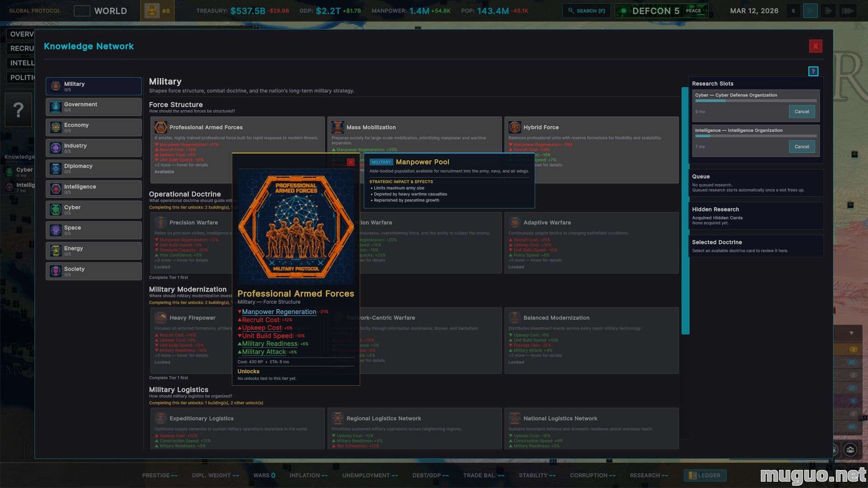The image size is (868, 488).
Task: Click the Cyber Defense Organization progress bar
Action: tap(756, 101)
